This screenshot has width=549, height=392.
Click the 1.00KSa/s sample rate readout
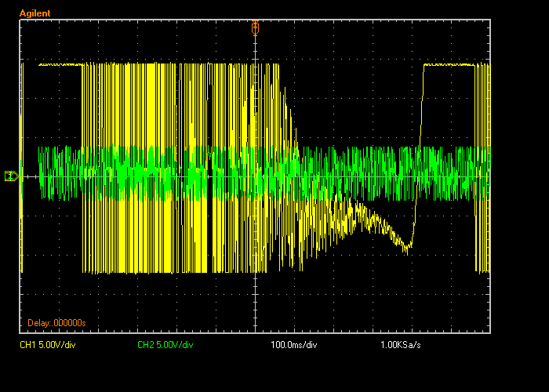[x=401, y=345]
